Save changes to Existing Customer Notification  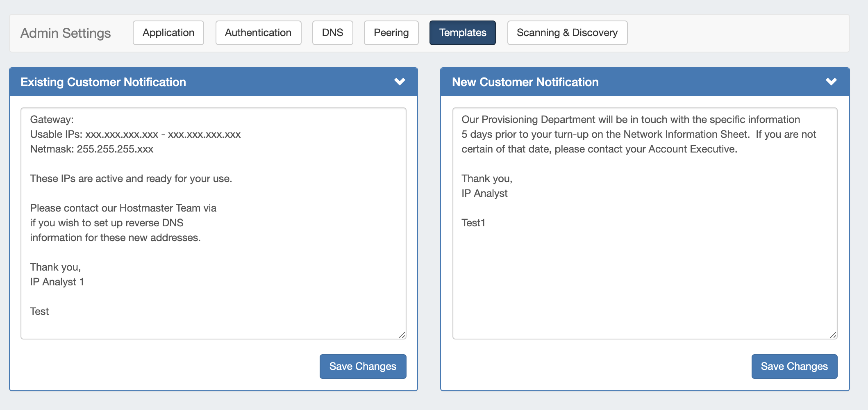(x=363, y=366)
